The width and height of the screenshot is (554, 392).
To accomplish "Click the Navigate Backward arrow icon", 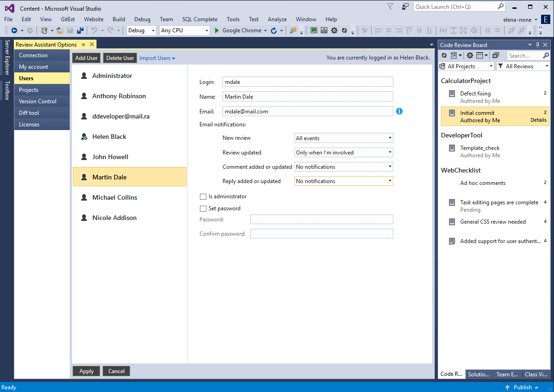I will 14,30.
